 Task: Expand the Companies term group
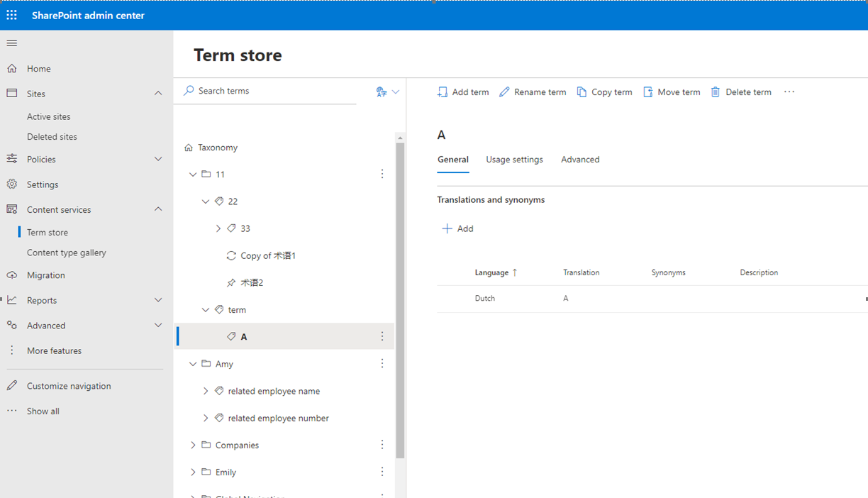[193, 445]
